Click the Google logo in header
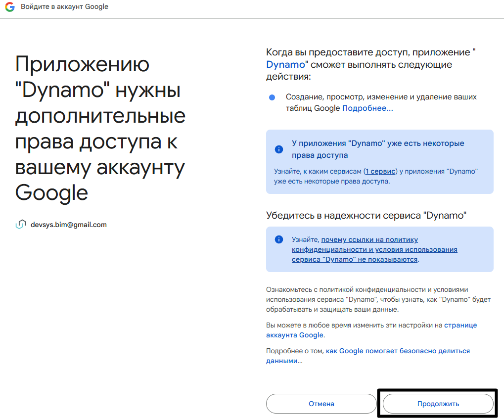 pos(10,7)
